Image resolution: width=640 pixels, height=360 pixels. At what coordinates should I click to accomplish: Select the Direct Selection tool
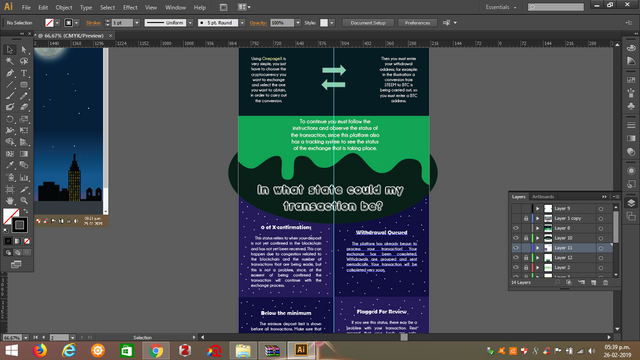pos(24,49)
